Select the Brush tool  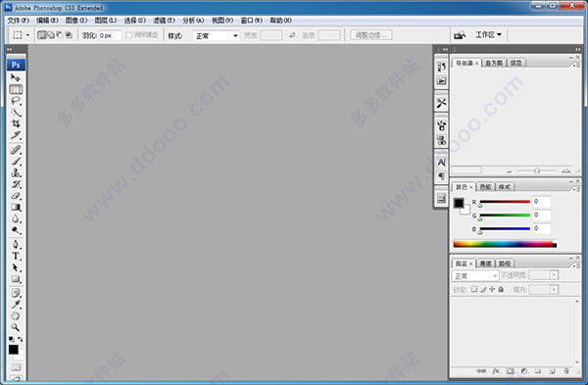click(x=16, y=162)
